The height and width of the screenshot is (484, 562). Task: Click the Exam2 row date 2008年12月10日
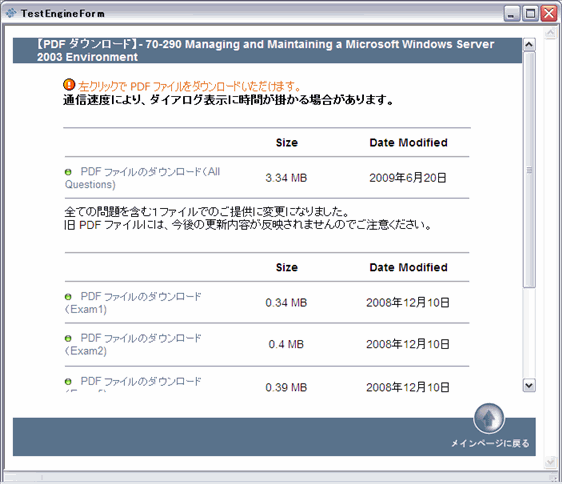pyautogui.click(x=408, y=344)
